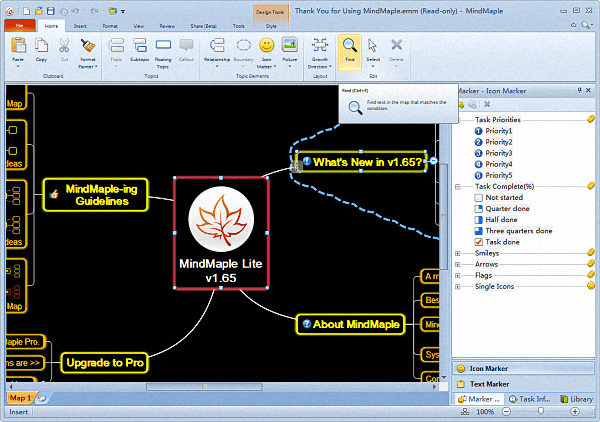Click the Copy icon in the ribbon
Viewport: 600px width, 422px height.
tap(41, 46)
